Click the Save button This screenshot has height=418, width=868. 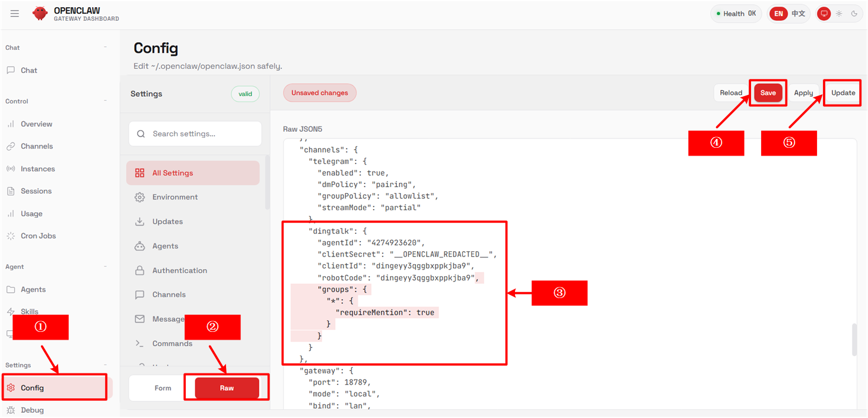click(768, 93)
